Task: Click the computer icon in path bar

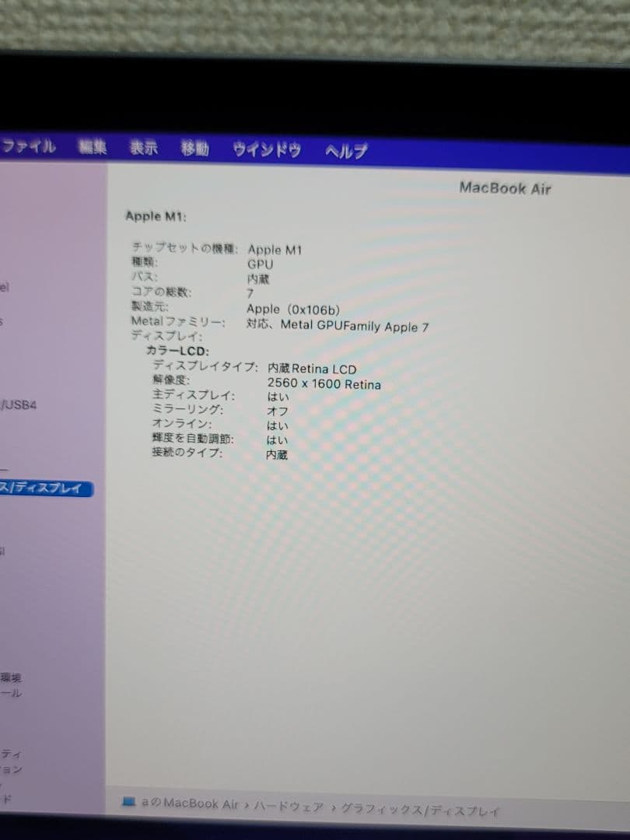Action: coord(128,801)
